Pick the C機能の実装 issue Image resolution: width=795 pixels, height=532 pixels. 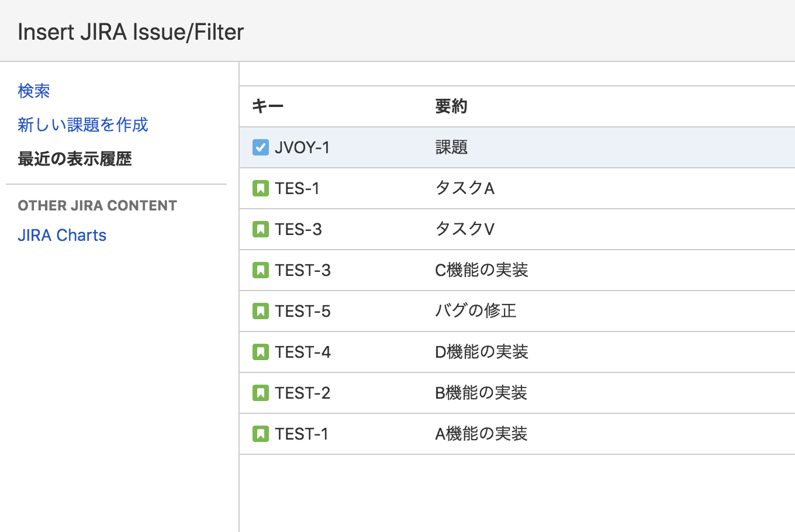[482, 270]
